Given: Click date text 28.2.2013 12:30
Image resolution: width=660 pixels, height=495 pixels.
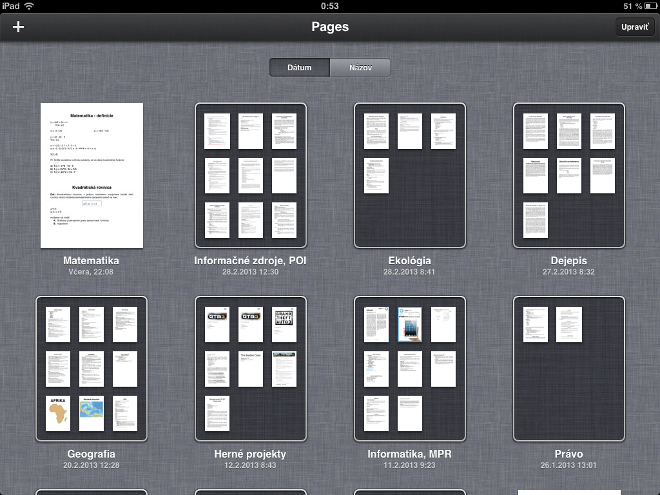Looking at the screenshot, I should 250,272.
